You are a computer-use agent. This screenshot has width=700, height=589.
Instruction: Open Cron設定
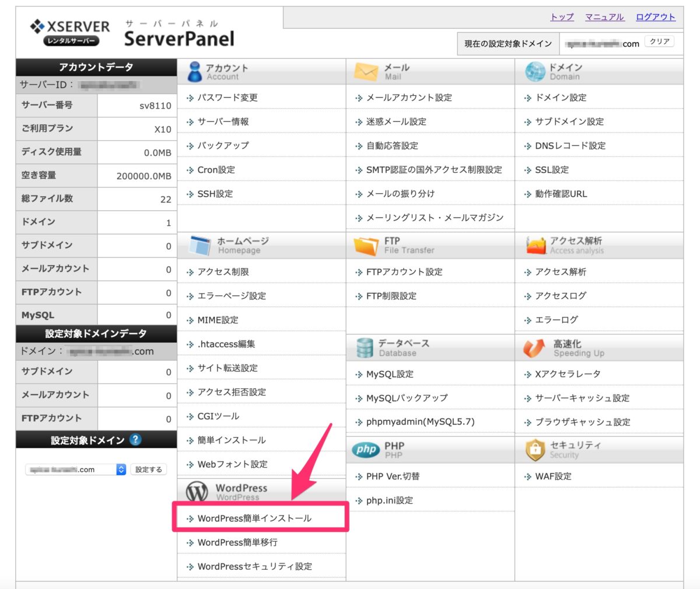click(x=216, y=170)
